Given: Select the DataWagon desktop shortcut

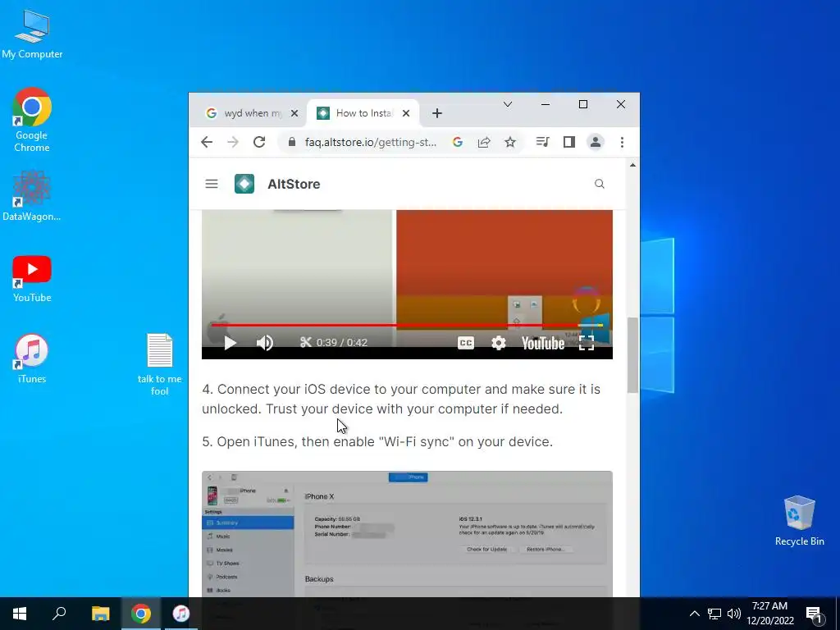Looking at the screenshot, I should 32,195.
